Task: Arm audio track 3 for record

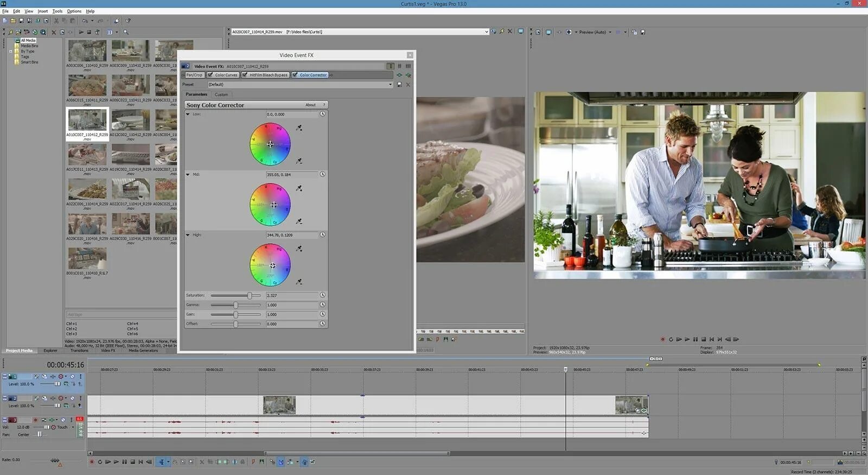Action: pos(36,420)
